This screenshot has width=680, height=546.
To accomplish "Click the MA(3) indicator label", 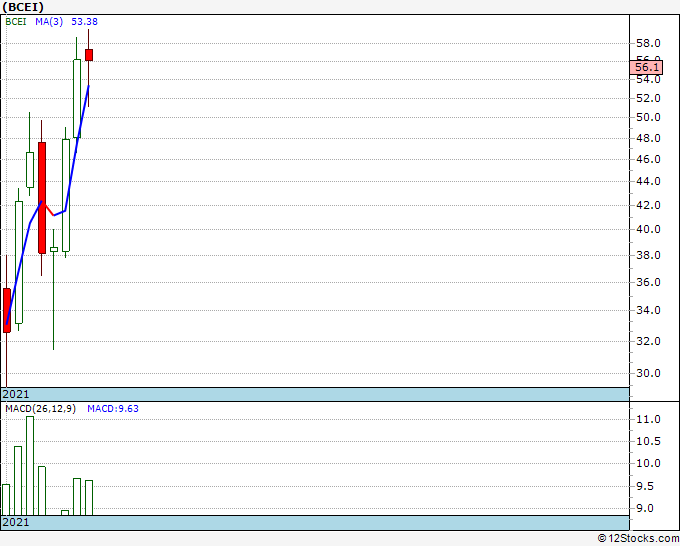I will coord(49,22).
